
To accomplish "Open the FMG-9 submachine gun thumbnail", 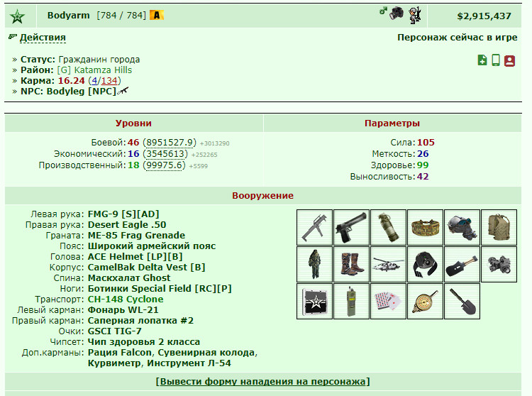I will [x=314, y=227].
